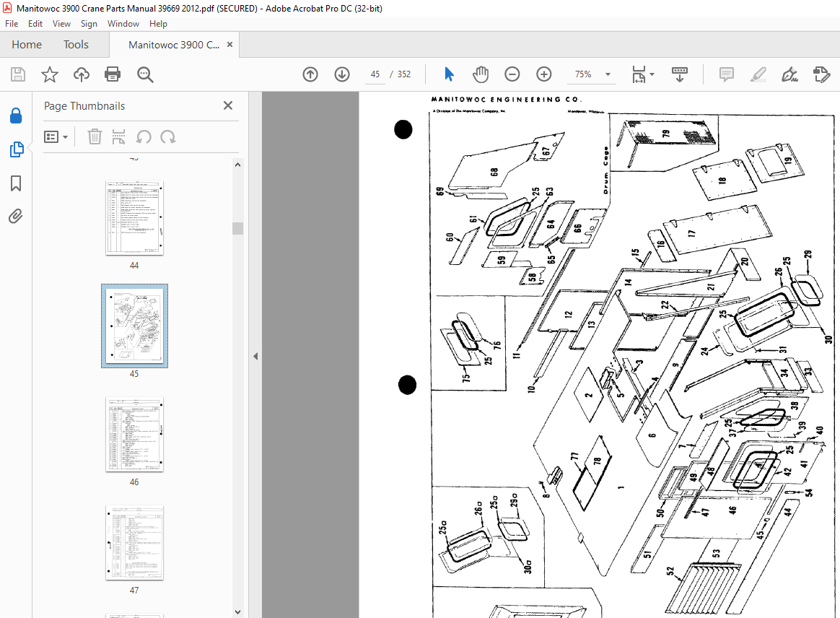Click the current page number field showing 45

(375, 74)
